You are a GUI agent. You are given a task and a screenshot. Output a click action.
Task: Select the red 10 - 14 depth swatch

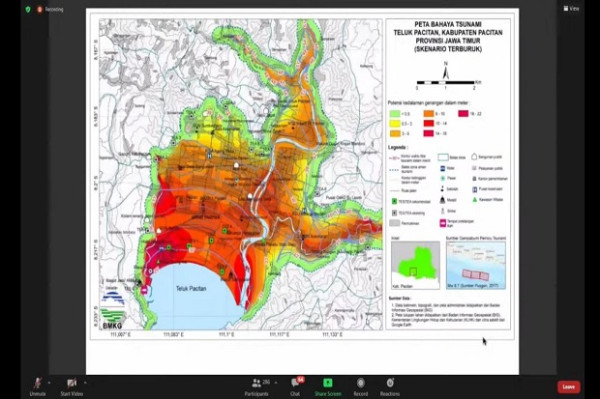429,123
